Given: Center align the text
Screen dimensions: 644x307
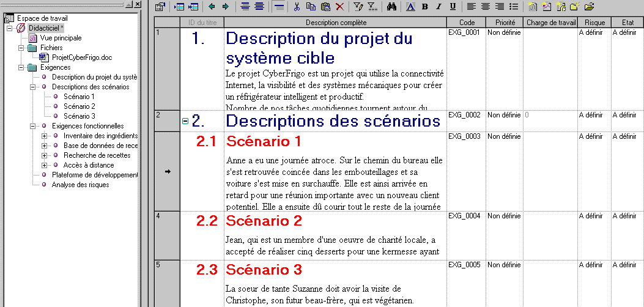Looking at the screenshot, I should click(x=486, y=6).
